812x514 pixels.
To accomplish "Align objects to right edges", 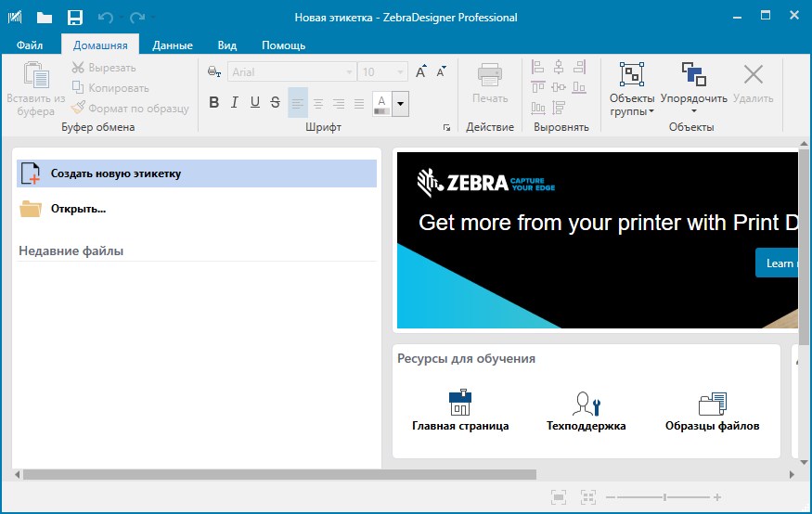I will coord(579,66).
